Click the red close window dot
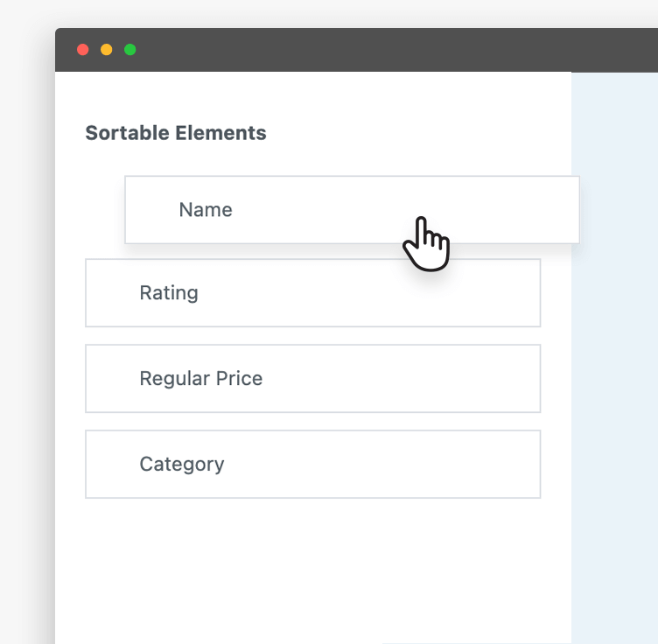The width and height of the screenshot is (658, 644). (x=83, y=50)
